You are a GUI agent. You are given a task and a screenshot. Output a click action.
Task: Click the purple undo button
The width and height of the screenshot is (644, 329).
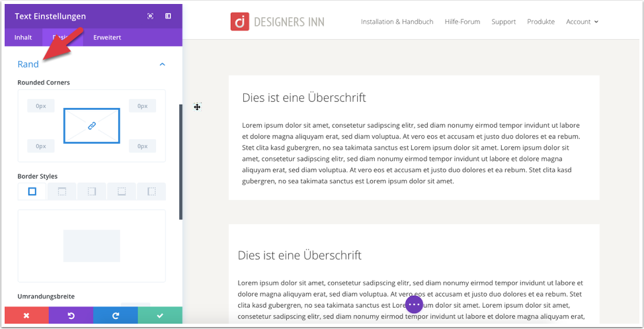(71, 315)
